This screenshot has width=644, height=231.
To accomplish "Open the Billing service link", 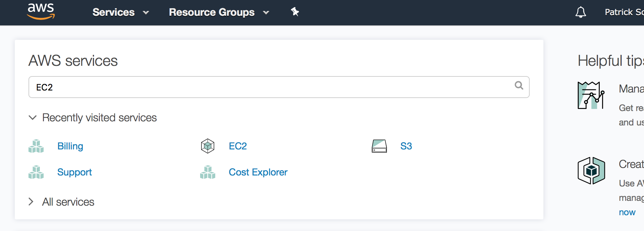I will coord(70,146).
